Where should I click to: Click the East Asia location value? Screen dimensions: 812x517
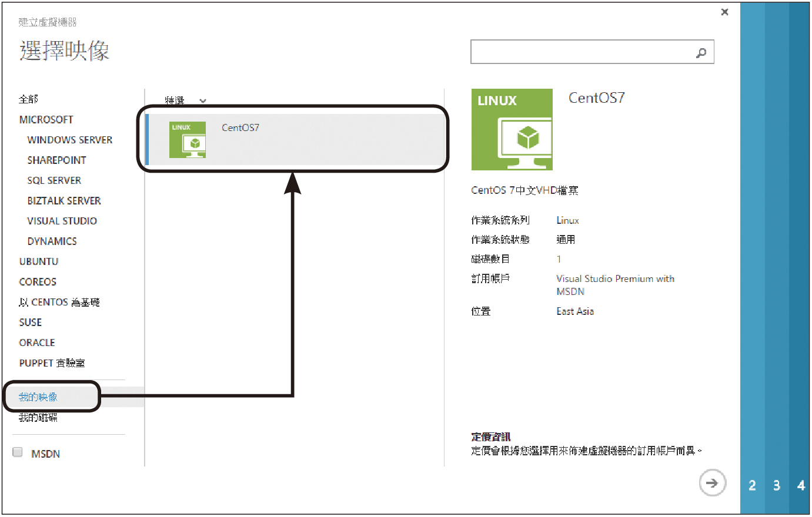(x=575, y=311)
